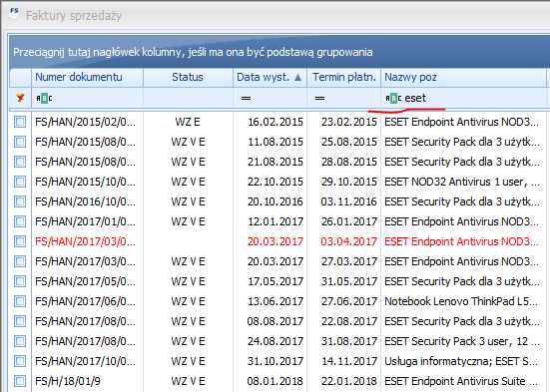Check the FS/H/18/01/9 row checkbox
The height and width of the screenshot is (392, 550).
pyautogui.click(x=20, y=381)
